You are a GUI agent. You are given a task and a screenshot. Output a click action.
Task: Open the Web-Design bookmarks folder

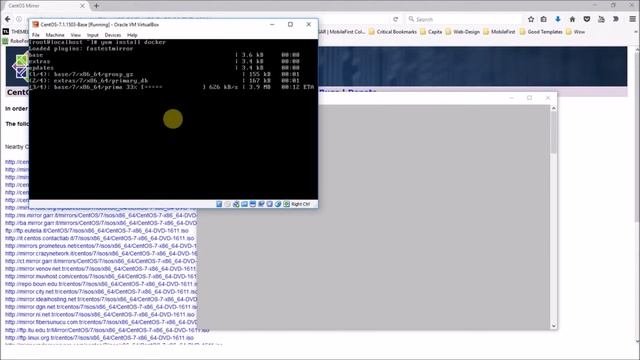click(x=462, y=32)
